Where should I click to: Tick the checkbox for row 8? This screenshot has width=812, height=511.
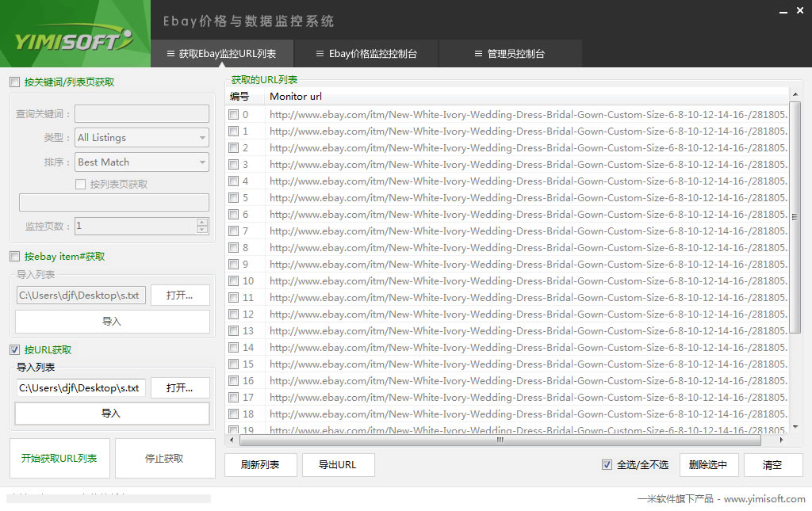[234, 248]
